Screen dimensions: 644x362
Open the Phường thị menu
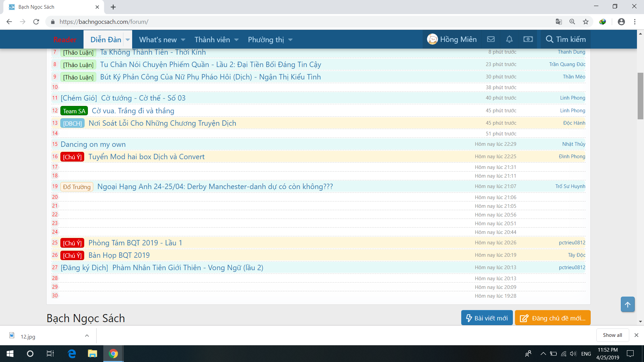click(266, 40)
